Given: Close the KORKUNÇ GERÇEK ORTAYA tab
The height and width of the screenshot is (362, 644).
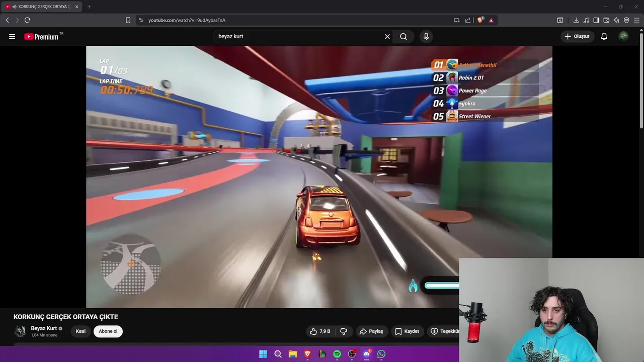Looking at the screenshot, I should coord(76,7).
